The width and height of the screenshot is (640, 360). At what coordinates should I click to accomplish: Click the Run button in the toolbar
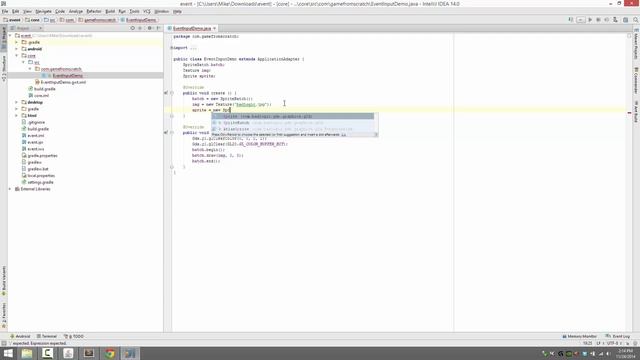pyautogui.click(x=590, y=20)
